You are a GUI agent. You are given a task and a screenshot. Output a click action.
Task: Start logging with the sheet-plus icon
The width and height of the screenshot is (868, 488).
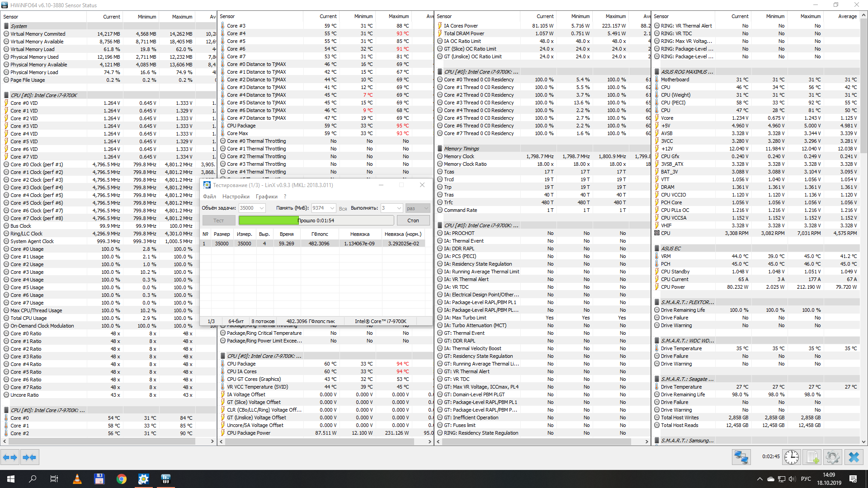click(812, 457)
